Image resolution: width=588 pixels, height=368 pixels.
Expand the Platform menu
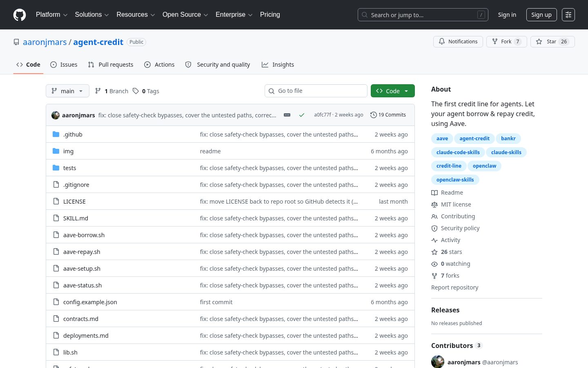52,15
